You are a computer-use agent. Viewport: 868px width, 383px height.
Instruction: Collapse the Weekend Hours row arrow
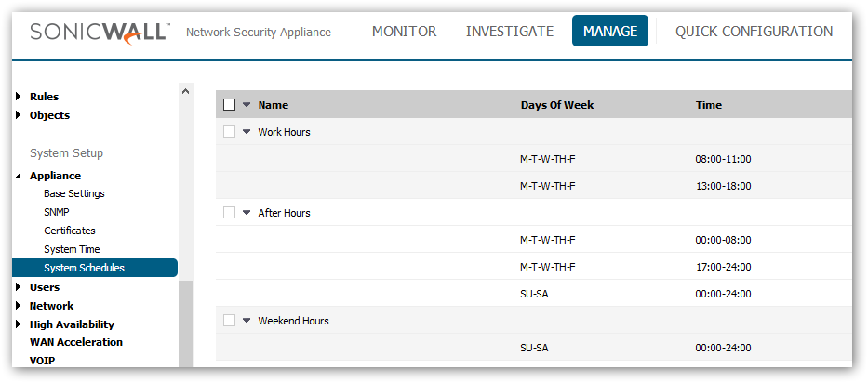(x=247, y=321)
